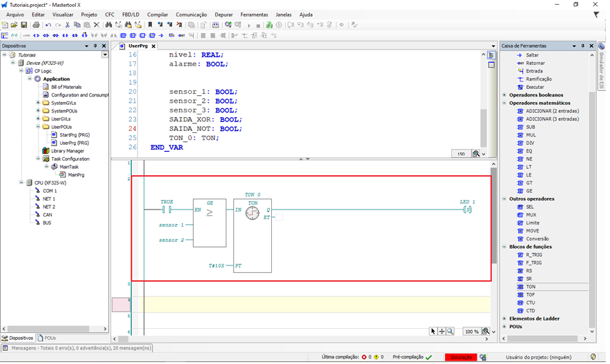Select the arrow pointer tool in ladder editor
The image size is (610, 364).
pyautogui.click(x=433, y=332)
